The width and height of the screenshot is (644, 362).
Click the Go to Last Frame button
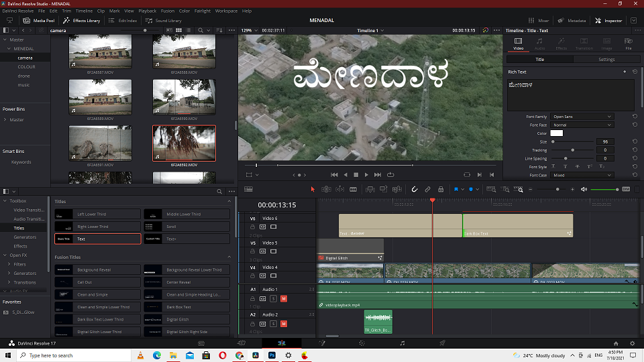[x=378, y=175]
